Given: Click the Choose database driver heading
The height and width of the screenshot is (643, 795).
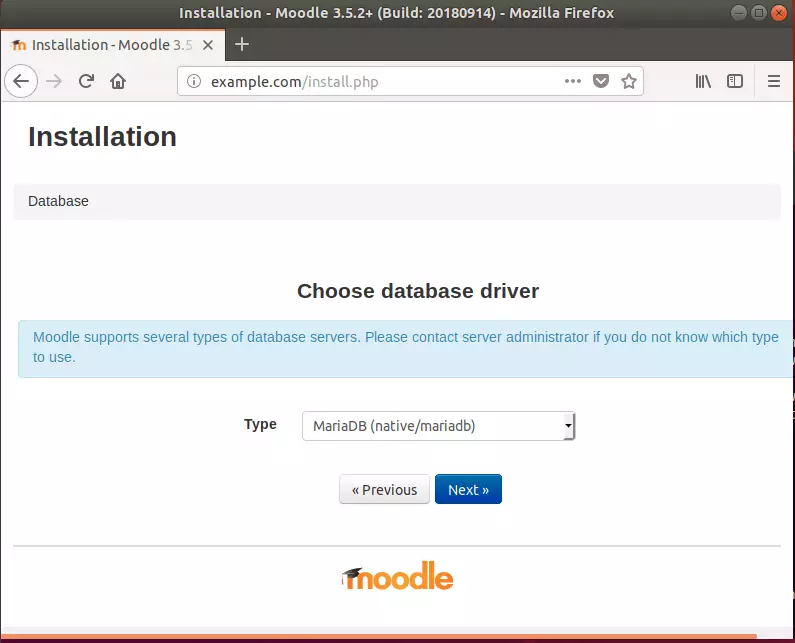Looking at the screenshot, I should 418,291.
